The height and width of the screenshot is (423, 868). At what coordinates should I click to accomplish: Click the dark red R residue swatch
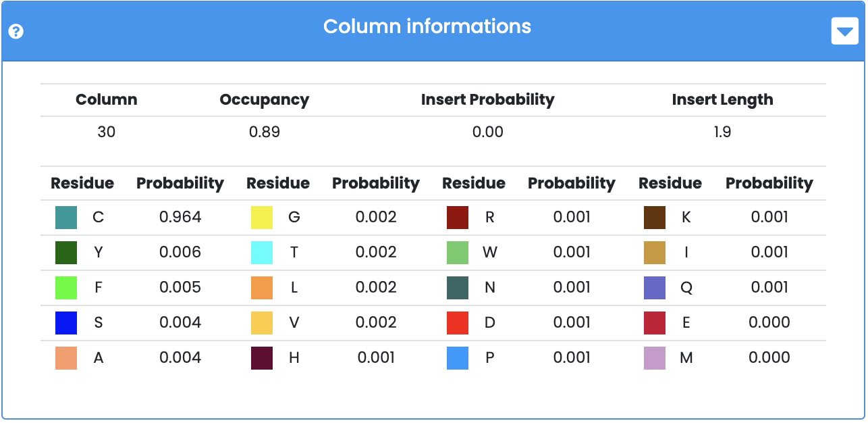coord(458,218)
